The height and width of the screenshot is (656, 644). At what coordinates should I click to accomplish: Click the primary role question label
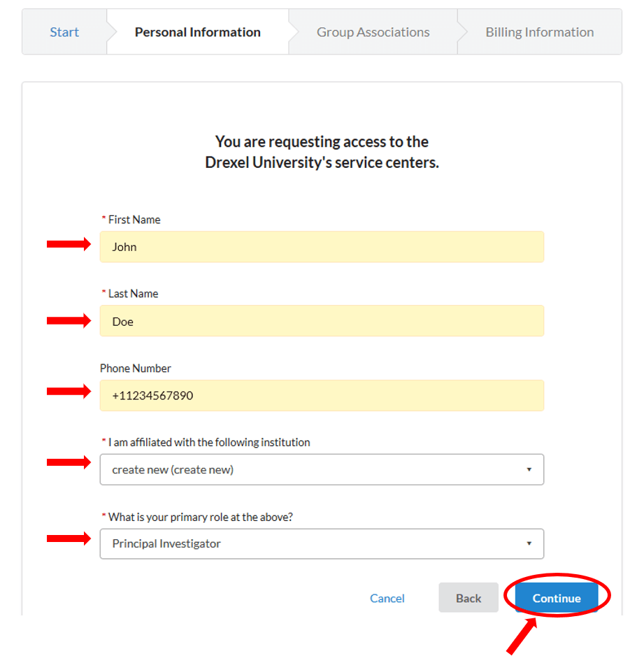[201, 517]
